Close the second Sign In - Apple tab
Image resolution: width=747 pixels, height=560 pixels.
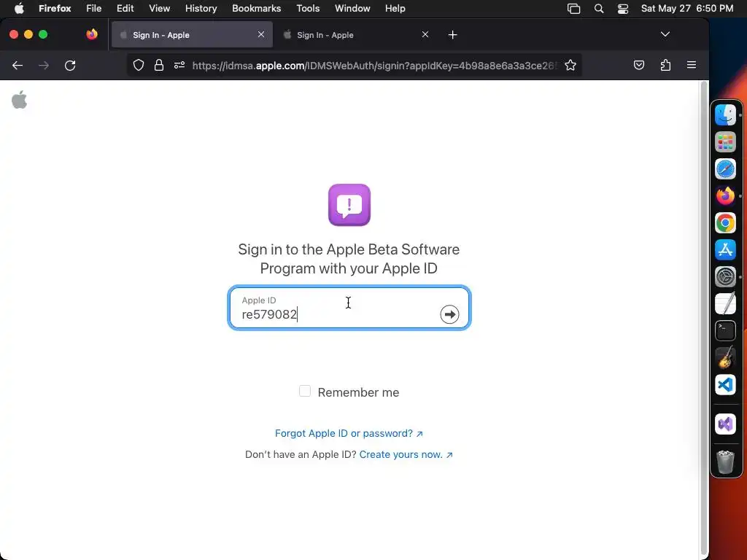point(425,34)
